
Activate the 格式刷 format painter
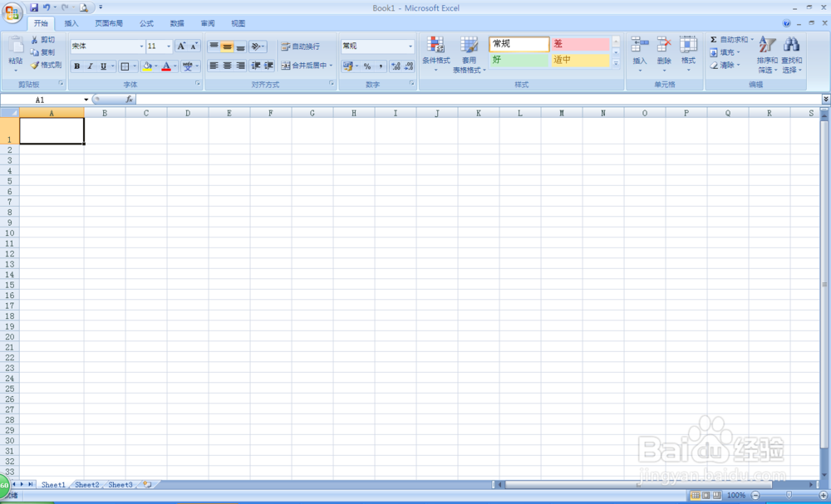click(x=46, y=65)
